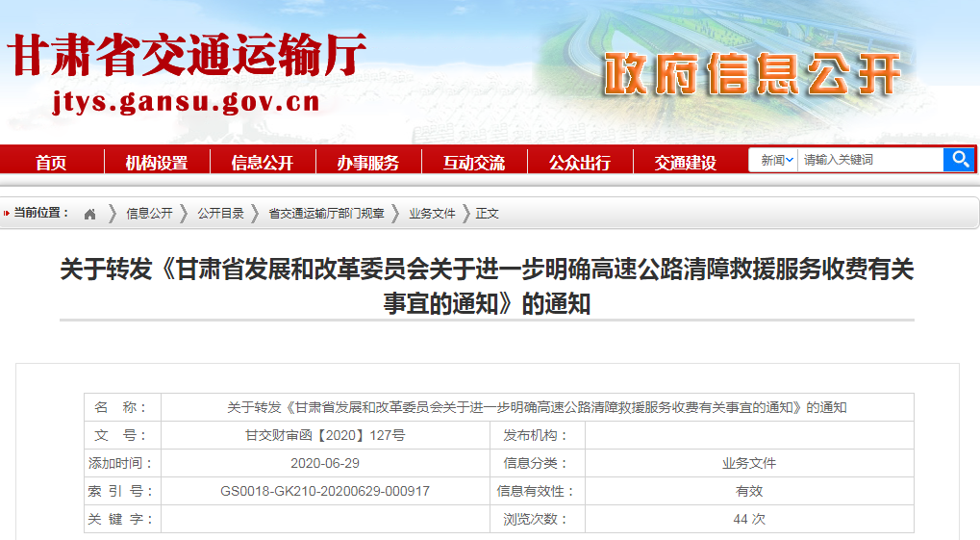Open the 办事服务 menu item
Screen dimensions: 980x540
point(368,163)
